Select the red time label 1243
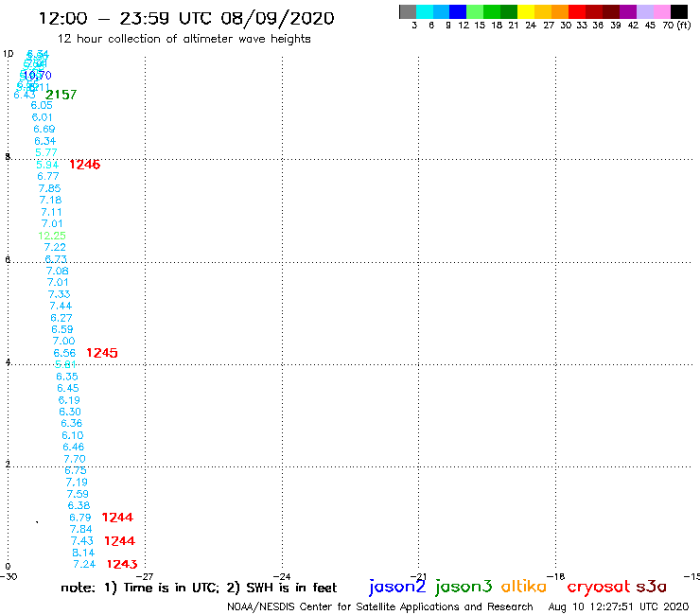This screenshot has width=700, height=615. coord(122,564)
